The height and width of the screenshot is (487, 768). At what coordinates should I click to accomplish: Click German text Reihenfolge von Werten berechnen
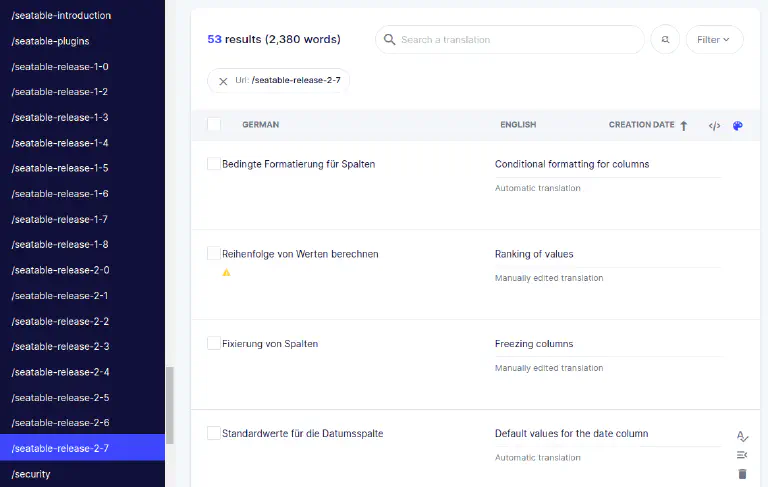click(x=300, y=254)
